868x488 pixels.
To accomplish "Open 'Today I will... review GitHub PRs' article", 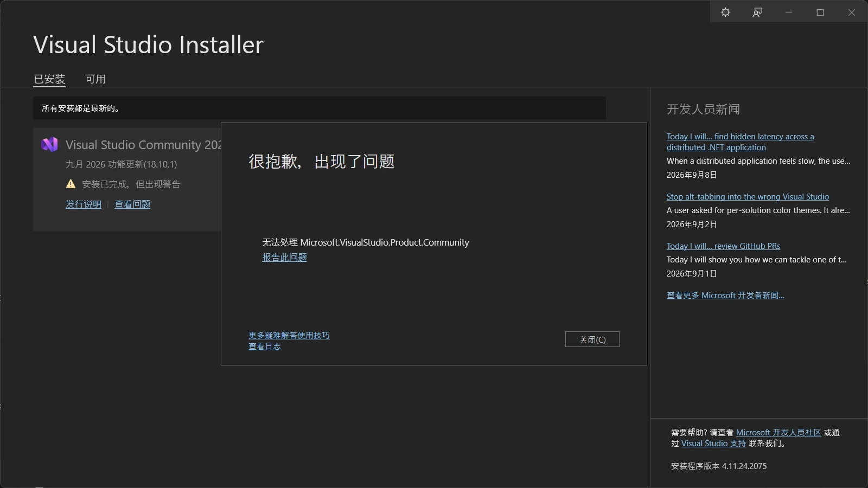I will [x=723, y=246].
